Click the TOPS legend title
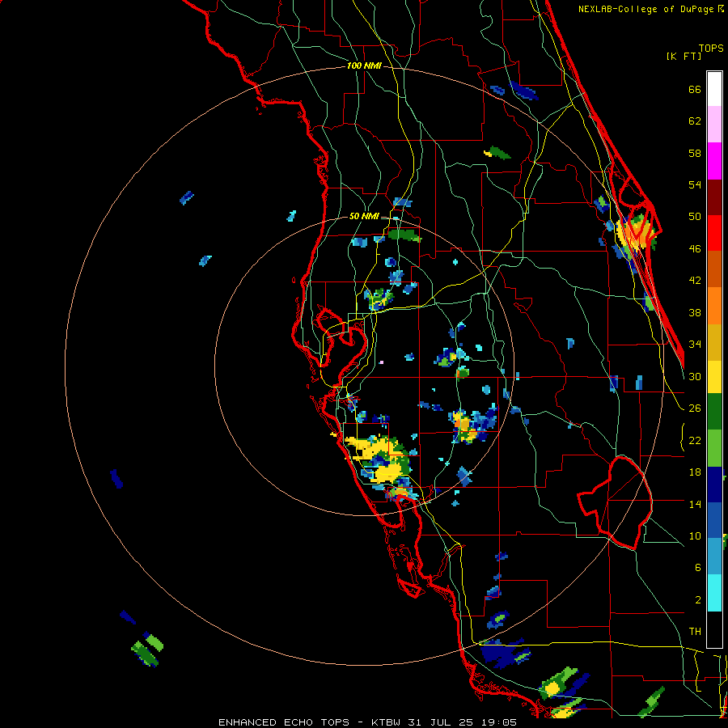728x728 pixels. (x=711, y=48)
